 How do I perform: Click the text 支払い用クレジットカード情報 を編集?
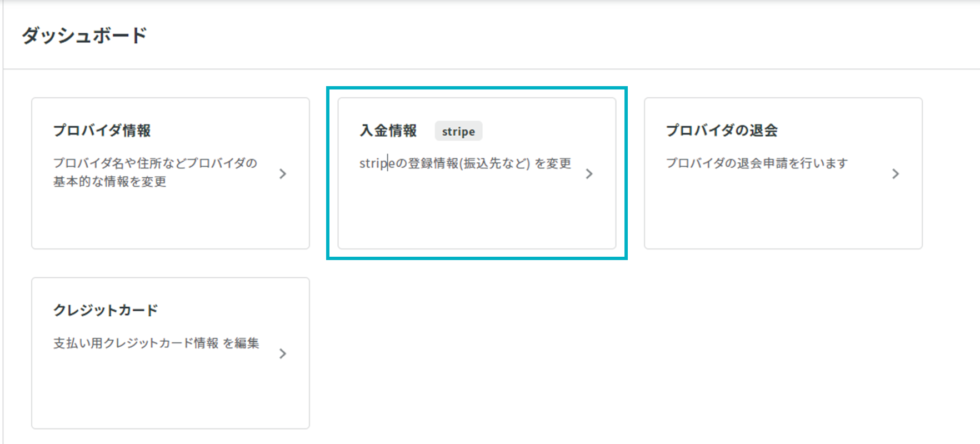pyautogui.click(x=156, y=343)
